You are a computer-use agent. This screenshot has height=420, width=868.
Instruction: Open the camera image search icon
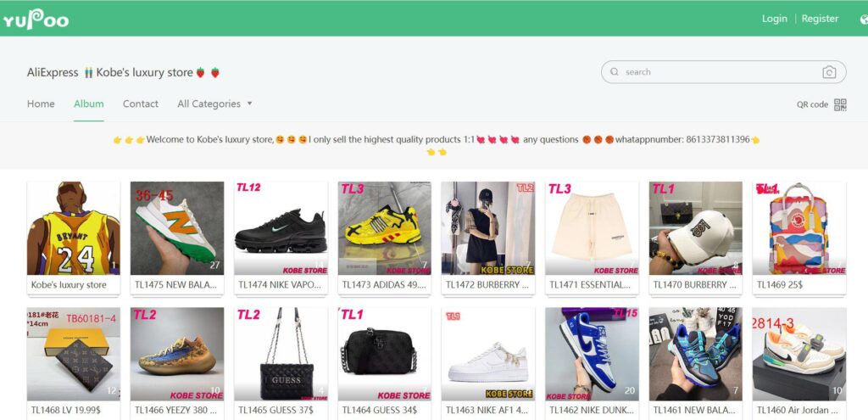(x=829, y=72)
